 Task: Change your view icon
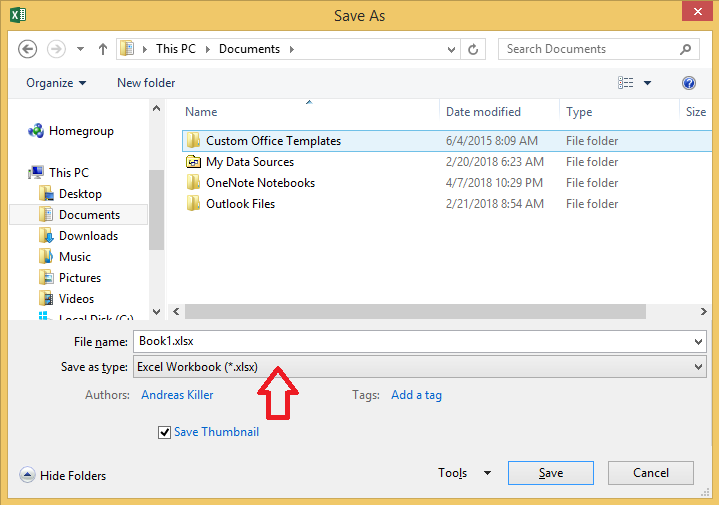[x=625, y=83]
